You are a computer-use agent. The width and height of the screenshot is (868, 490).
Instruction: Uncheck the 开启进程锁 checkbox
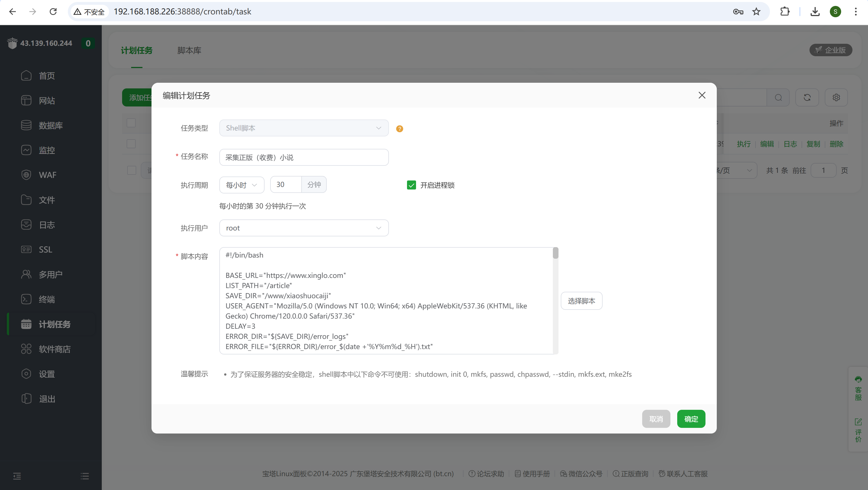click(x=411, y=185)
